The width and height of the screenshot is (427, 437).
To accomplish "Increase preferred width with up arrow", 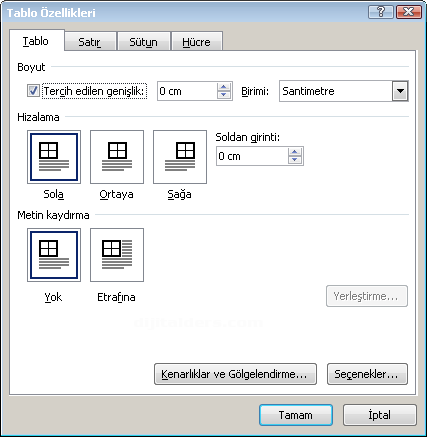I will pos(224,87).
